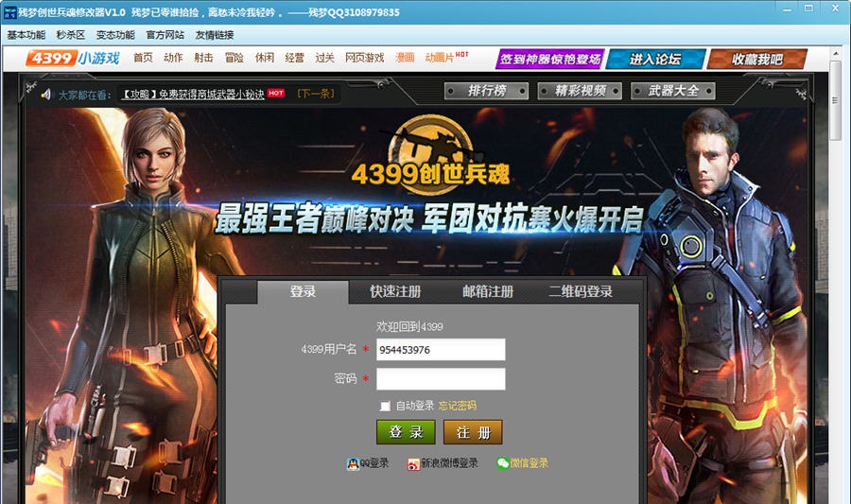Click the 新浪微博登录 text link
This screenshot has width=851, height=504.
449,463
